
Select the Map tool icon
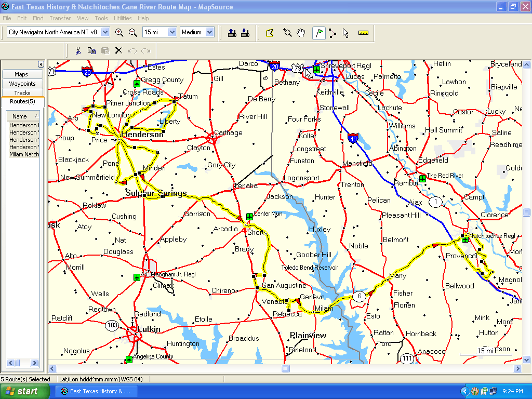270,33
